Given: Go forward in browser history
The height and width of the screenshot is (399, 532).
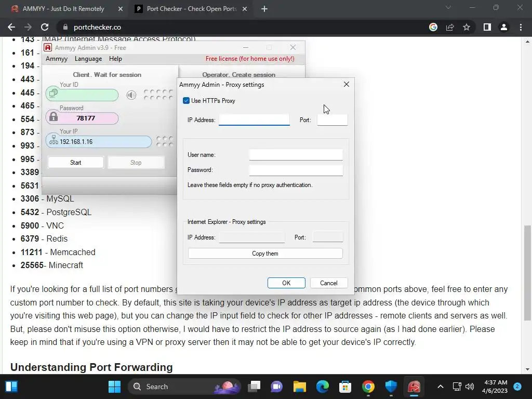Looking at the screenshot, I should 28,27.
